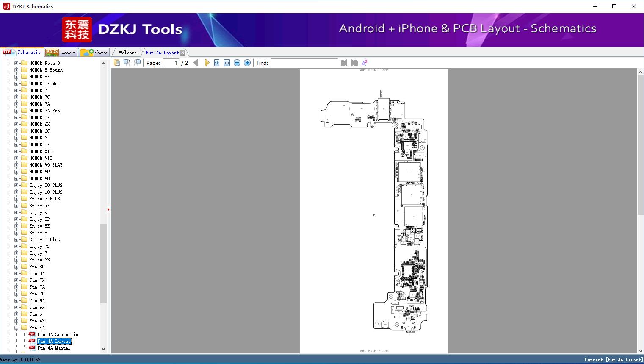Open Fun 4A Schematic PDF file
The height and width of the screenshot is (364, 644).
coord(58,334)
